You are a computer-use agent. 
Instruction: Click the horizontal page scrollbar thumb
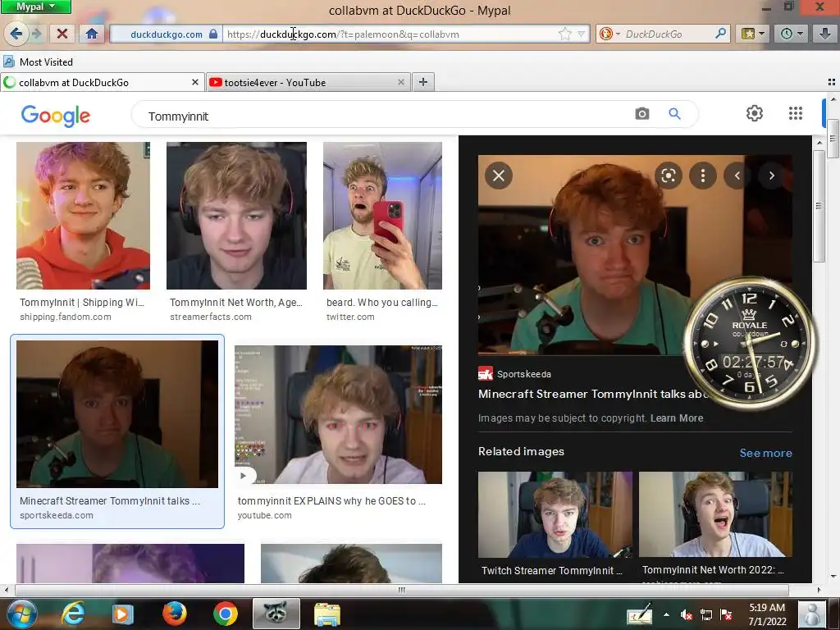pos(401,590)
